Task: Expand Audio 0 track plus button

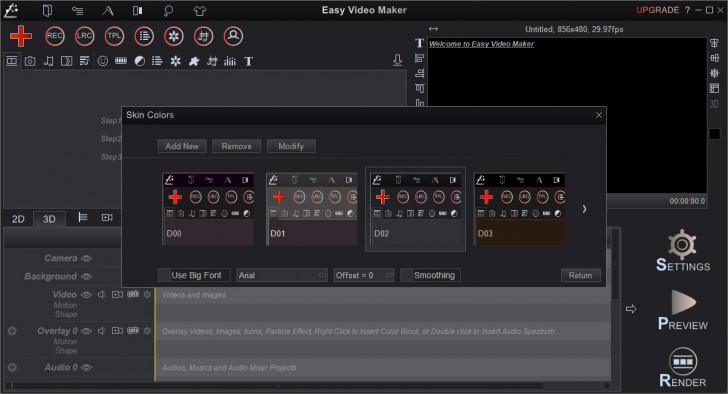Action: (x=12, y=367)
